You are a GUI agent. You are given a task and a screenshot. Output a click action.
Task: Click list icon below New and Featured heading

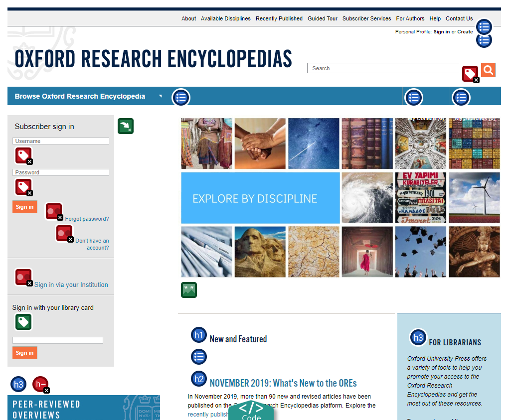pyautogui.click(x=199, y=357)
